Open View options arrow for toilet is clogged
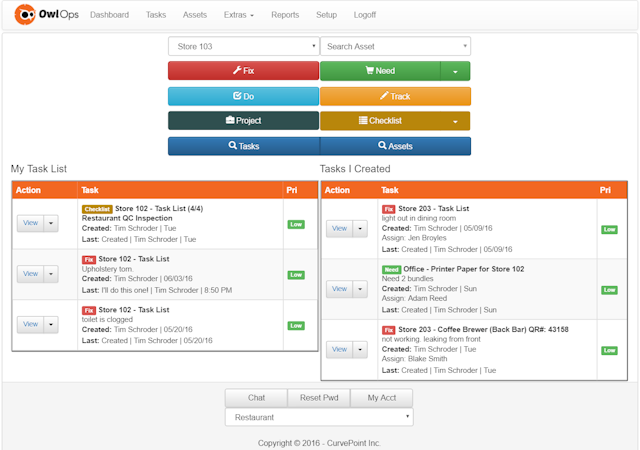 pos(51,325)
